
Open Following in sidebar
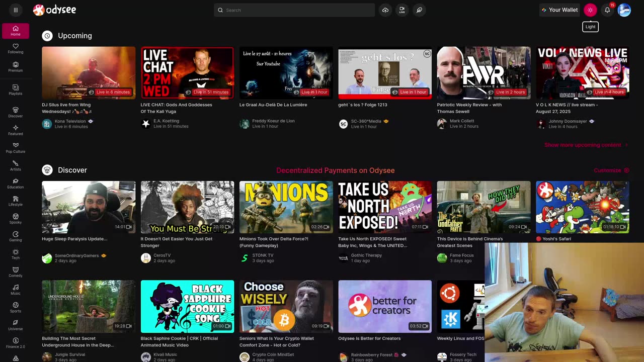pyautogui.click(x=16, y=49)
